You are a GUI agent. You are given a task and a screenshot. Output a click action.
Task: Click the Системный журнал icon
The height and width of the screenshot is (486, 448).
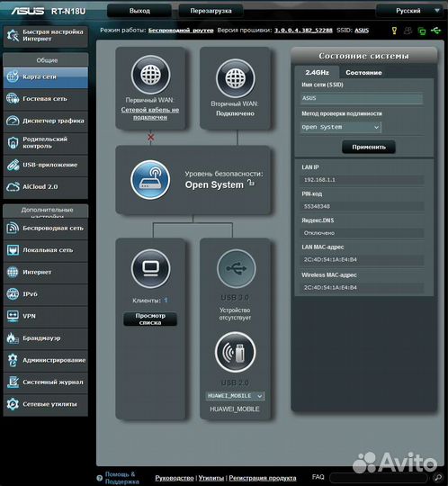click(x=13, y=382)
